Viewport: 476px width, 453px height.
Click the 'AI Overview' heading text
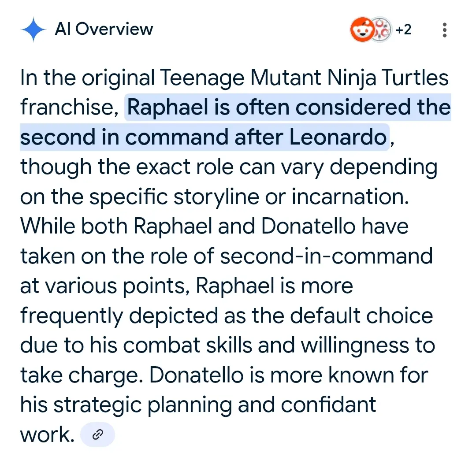click(x=104, y=29)
